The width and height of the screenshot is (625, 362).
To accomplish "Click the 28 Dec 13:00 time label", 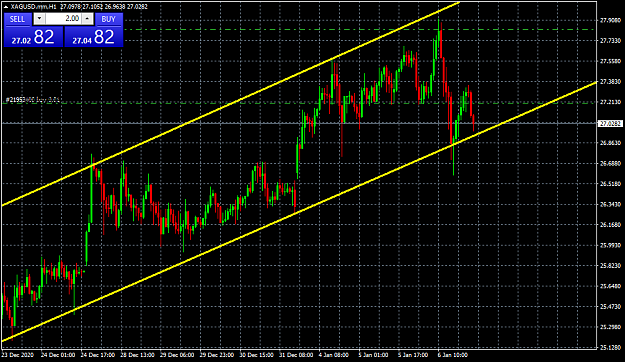I will [138, 355].
